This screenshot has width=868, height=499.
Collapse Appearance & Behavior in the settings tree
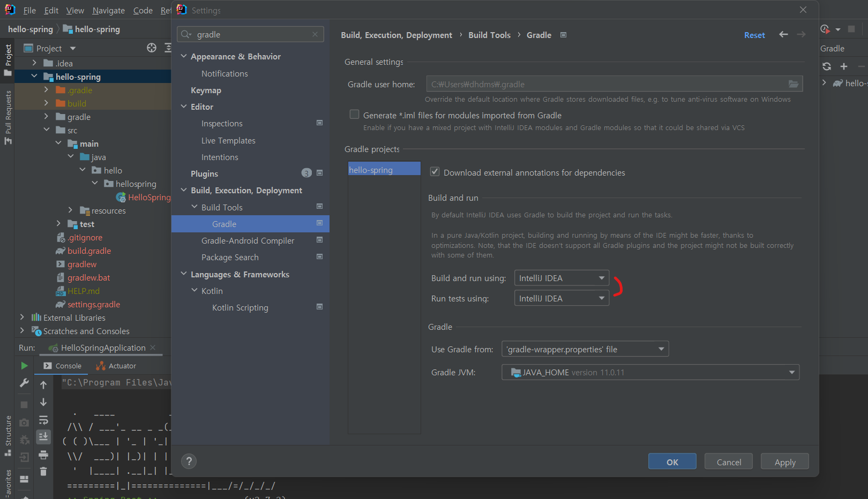[x=184, y=56]
